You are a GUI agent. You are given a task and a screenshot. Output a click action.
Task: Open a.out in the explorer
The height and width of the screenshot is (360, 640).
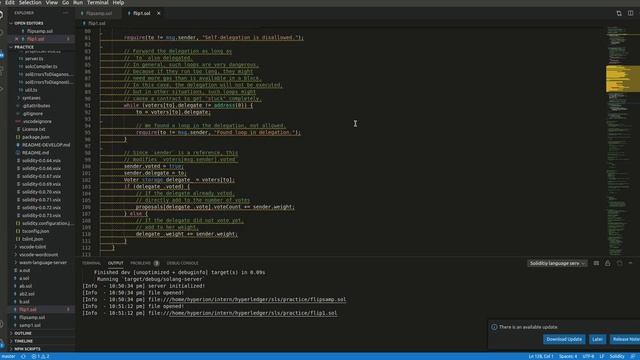click(24, 270)
